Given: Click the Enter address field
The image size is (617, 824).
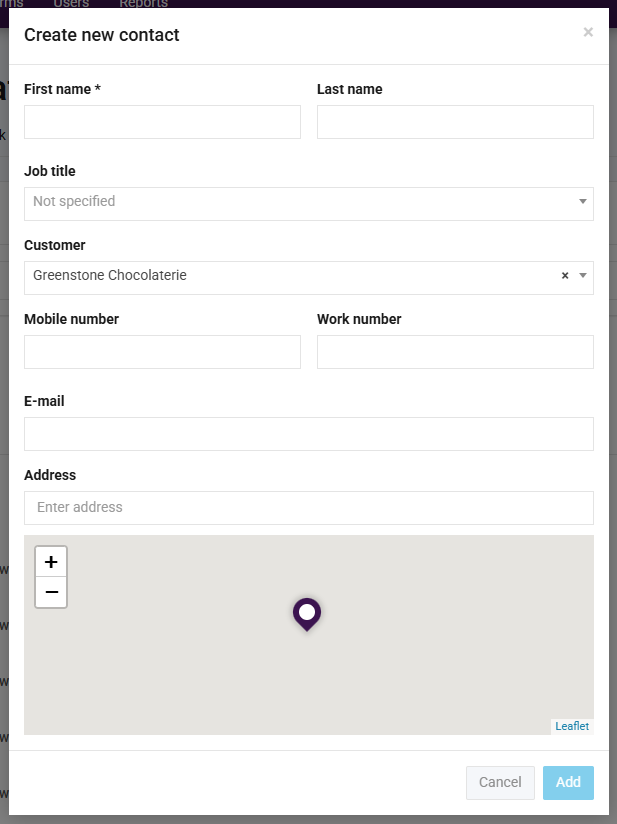Looking at the screenshot, I should (308, 508).
